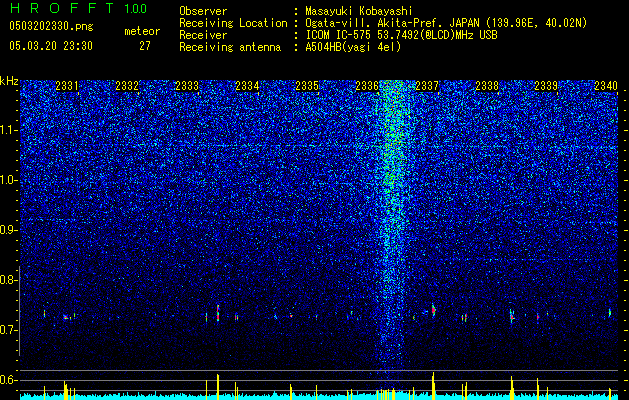Click time marker 2340
This screenshot has width=629, height=400.
pos(606,86)
